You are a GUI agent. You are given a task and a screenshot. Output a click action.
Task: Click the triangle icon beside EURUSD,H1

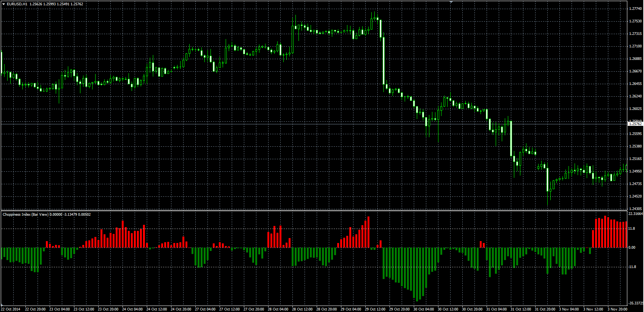tap(3, 4)
